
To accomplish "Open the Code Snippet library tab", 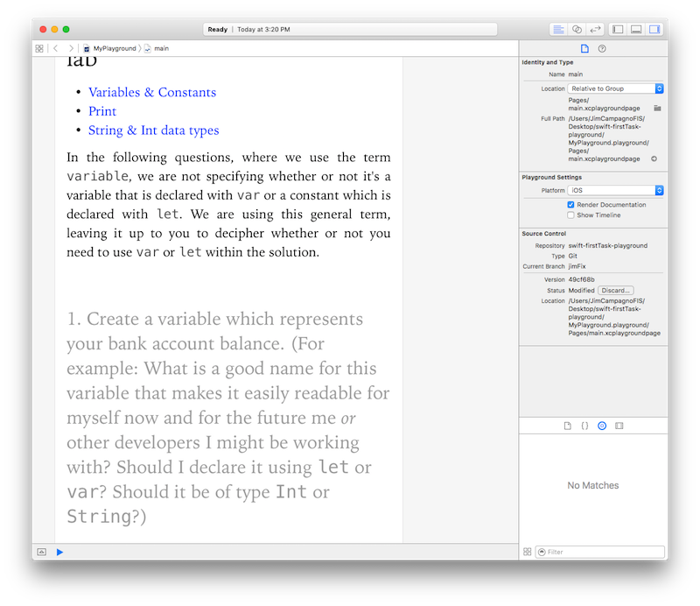I will (x=584, y=426).
